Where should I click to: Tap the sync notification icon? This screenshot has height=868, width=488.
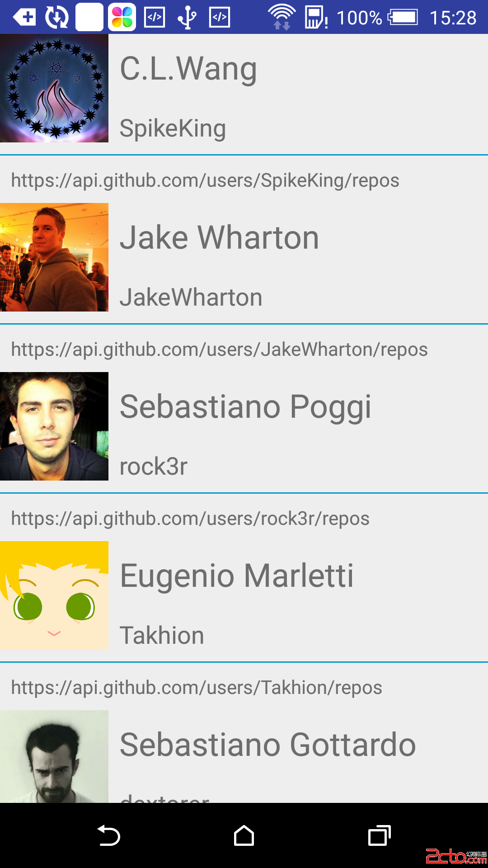[57, 17]
